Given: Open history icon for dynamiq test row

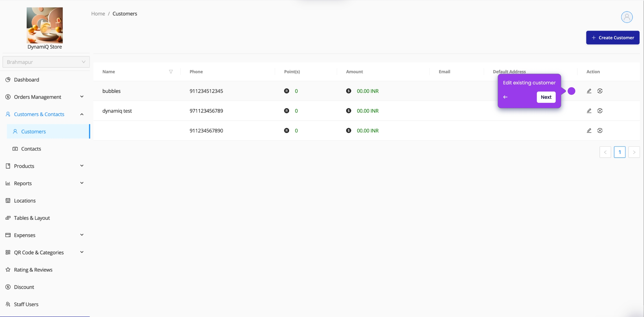Looking at the screenshot, I should [600, 111].
